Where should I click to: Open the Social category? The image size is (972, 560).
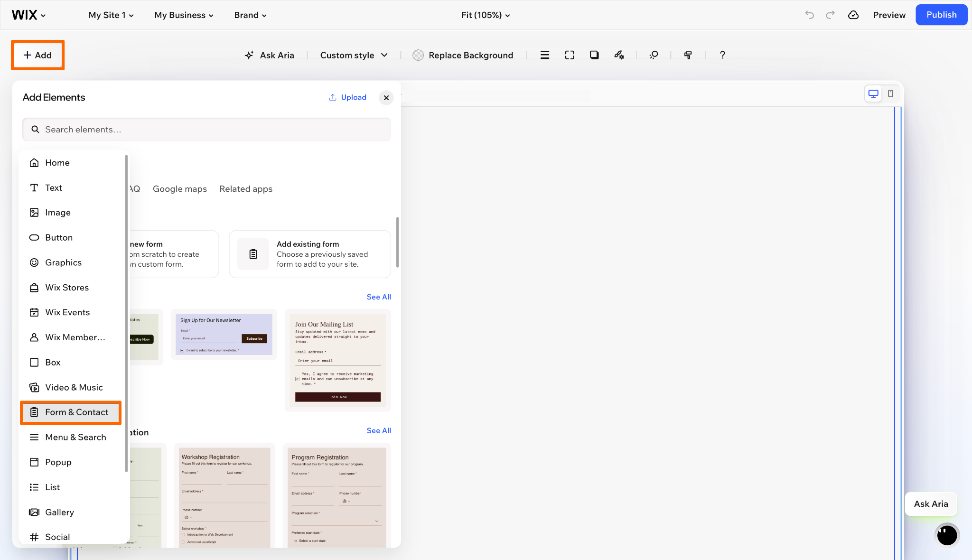point(71,537)
